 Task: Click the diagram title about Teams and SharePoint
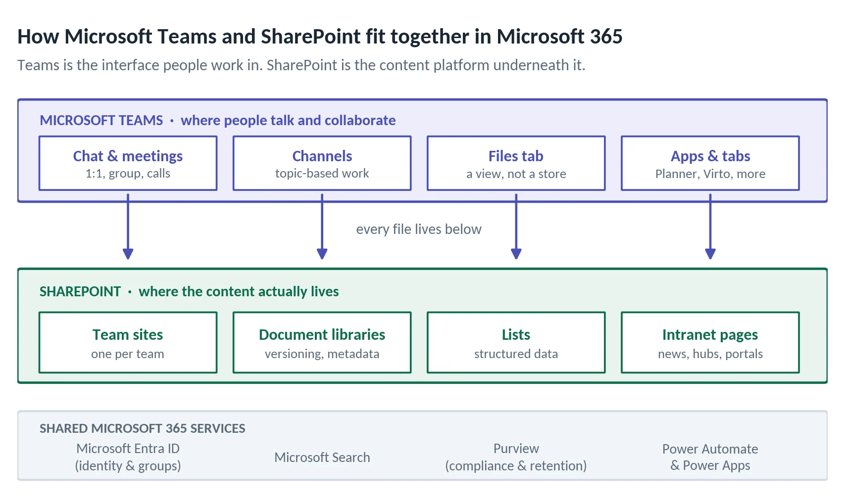(x=320, y=37)
